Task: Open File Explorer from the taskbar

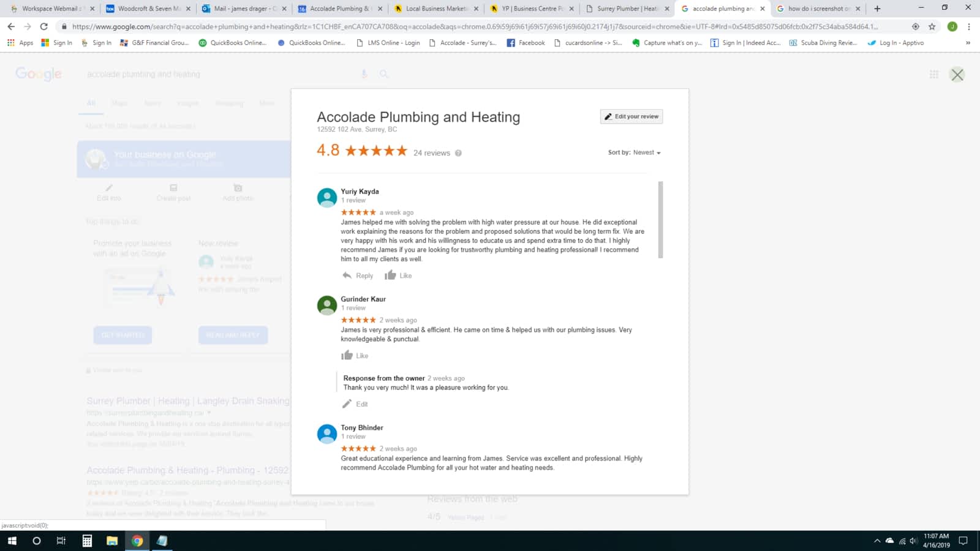Action: click(112, 541)
